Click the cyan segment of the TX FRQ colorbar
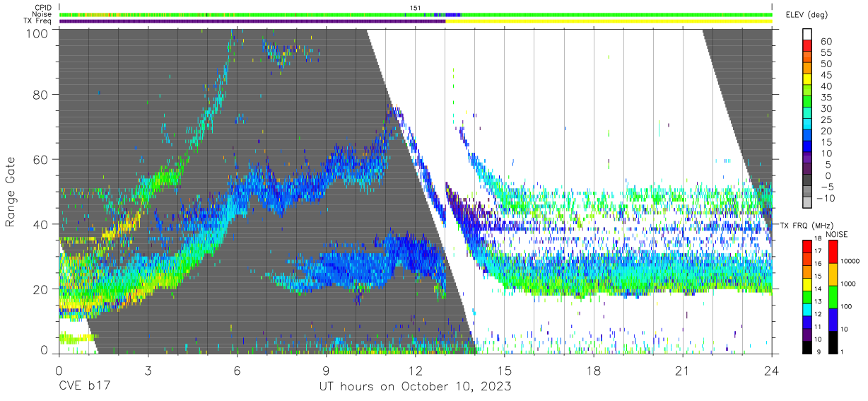This screenshot has width=868, height=401. (x=807, y=310)
